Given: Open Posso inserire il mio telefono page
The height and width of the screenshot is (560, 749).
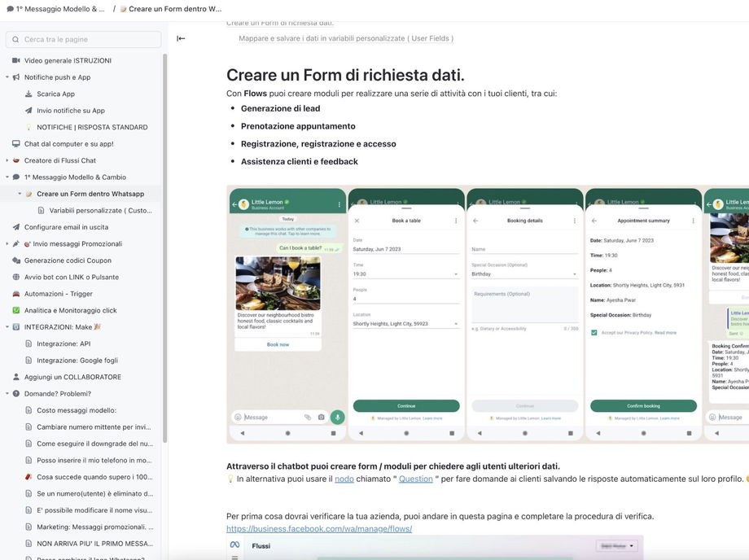Looking at the screenshot, I should pos(94,461).
